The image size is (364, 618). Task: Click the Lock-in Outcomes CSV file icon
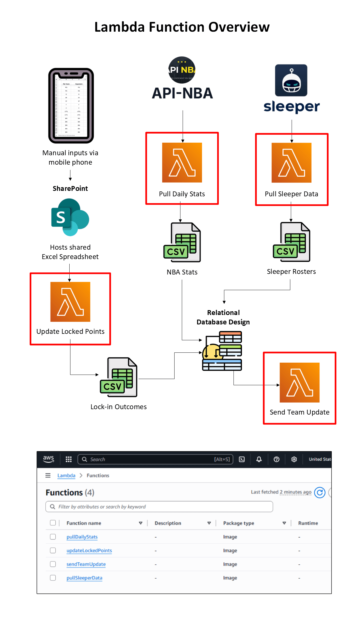click(x=119, y=377)
